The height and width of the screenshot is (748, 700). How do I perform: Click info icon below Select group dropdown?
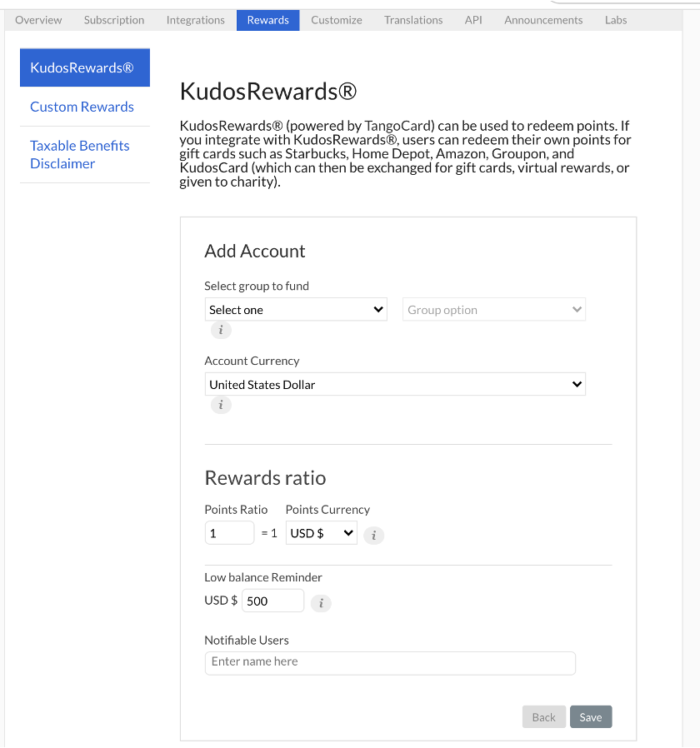tap(221, 330)
